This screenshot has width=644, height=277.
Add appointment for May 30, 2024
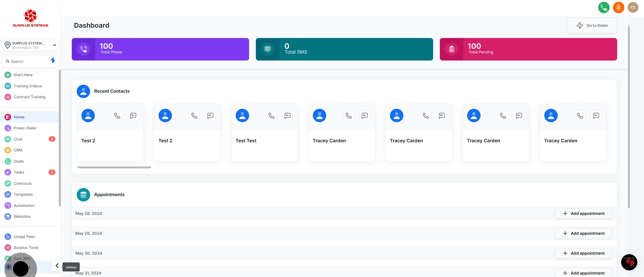pos(583,253)
